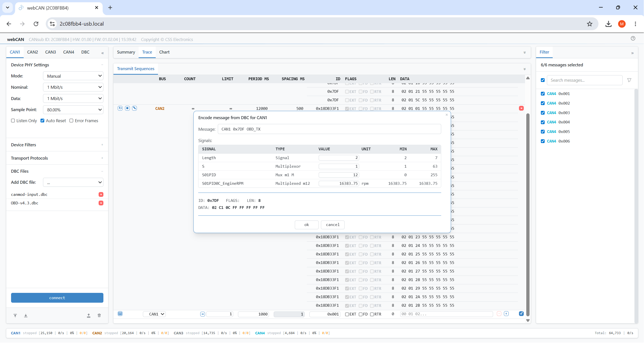This screenshot has height=362, width=644.
Task: Click the load-configuration icon with the up arrow under a bar
Action: (x=15, y=315)
